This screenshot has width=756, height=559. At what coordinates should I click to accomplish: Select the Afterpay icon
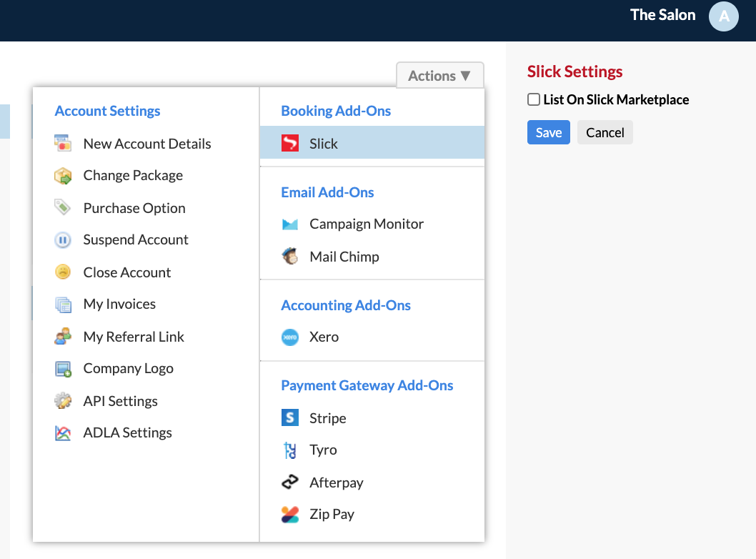(290, 482)
